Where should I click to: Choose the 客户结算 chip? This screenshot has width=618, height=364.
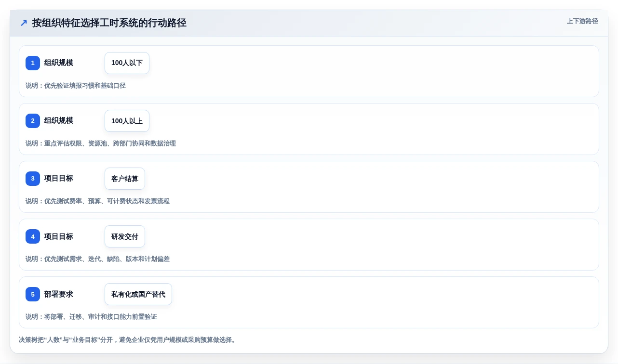pos(125,179)
